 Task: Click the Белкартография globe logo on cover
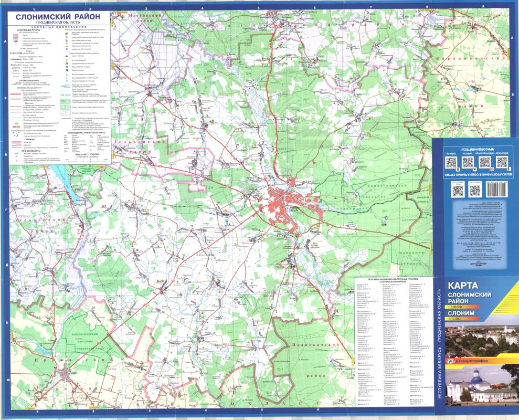[x=449, y=360]
